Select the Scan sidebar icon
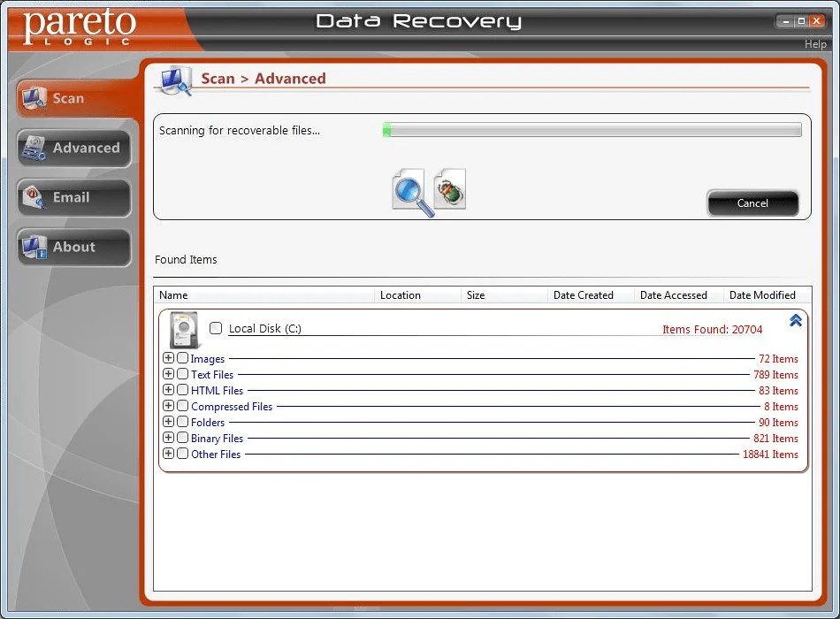The width and height of the screenshot is (840, 619). [35, 98]
